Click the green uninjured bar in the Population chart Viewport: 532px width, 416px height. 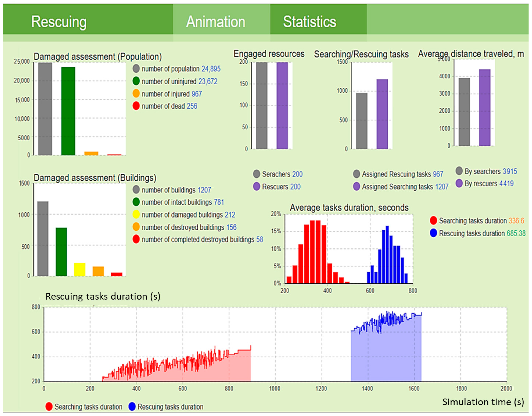coord(68,111)
